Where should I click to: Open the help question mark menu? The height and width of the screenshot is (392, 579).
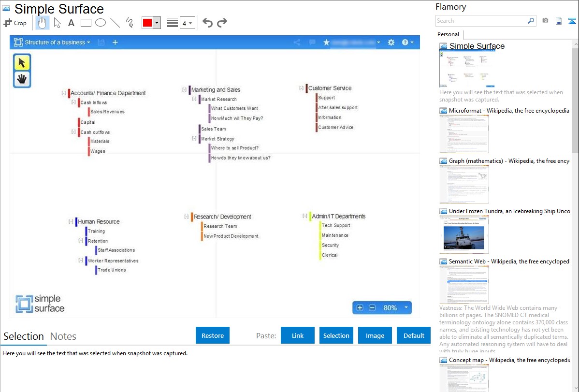pos(407,43)
